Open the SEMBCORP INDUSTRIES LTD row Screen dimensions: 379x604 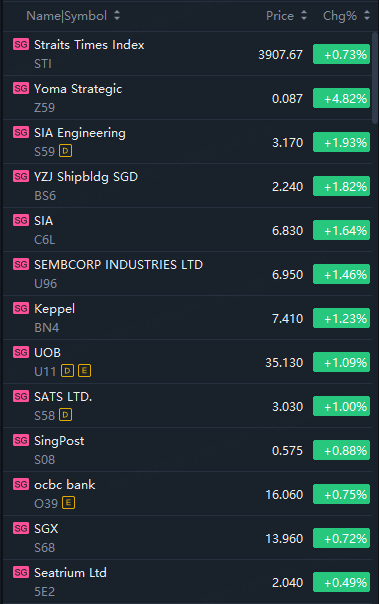pyautogui.click(x=188, y=273)
